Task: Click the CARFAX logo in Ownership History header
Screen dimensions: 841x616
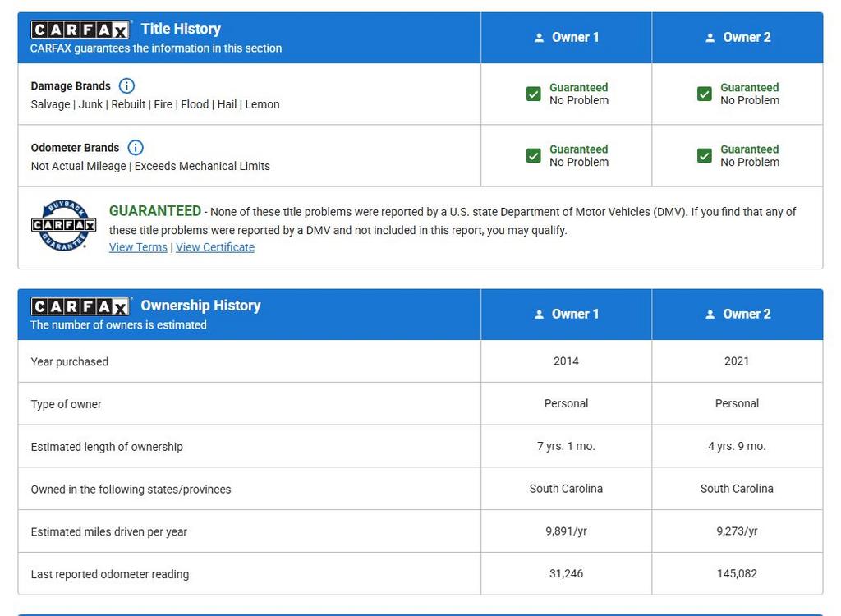Action: (x=80, y=306)
